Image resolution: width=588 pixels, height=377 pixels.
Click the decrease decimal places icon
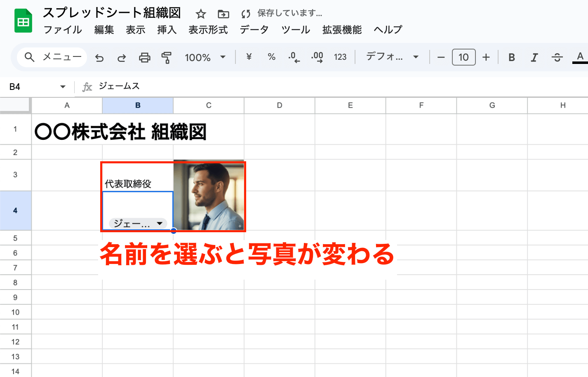tap(294, 57)
